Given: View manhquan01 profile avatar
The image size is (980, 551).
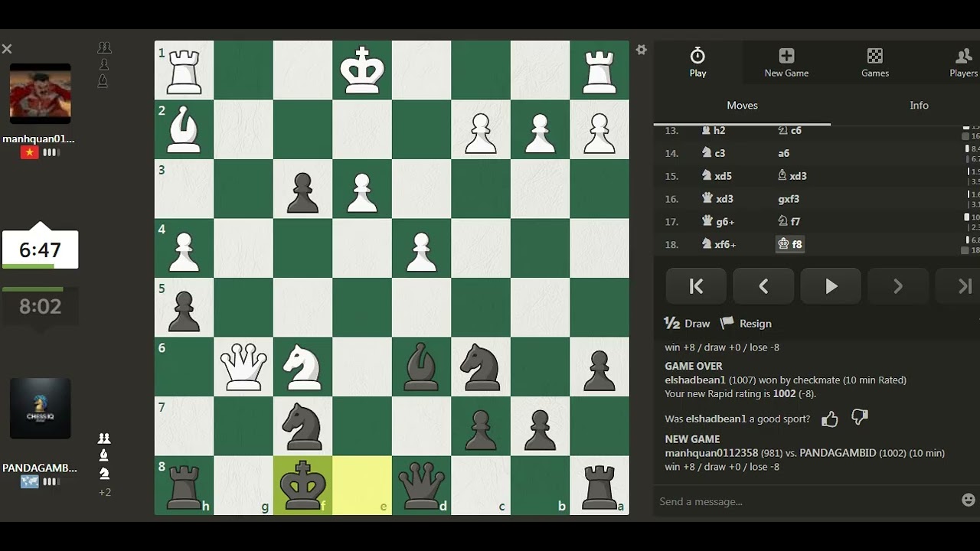Looking at the screenshot, I should pyautogui.click(x=40, y=93).
